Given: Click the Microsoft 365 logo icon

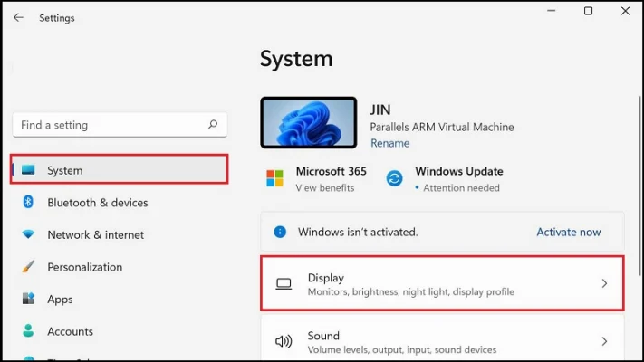Looking at the screenshot, I should (x=274, y=177).
